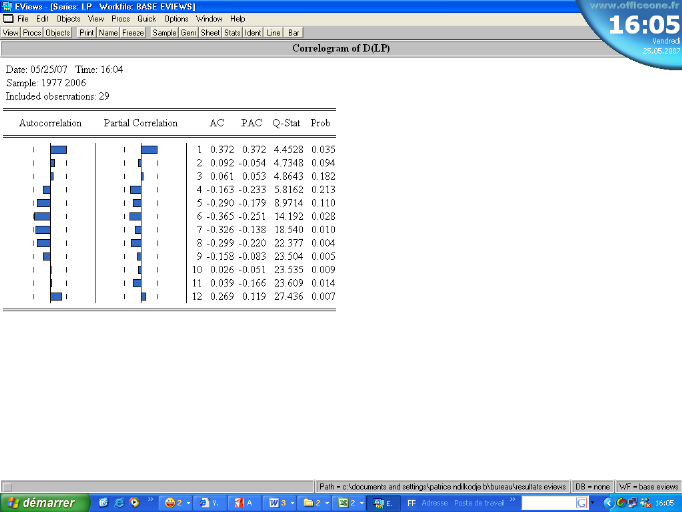Open the Options menu
The image size is (682, 512).
tap(176, 19)
